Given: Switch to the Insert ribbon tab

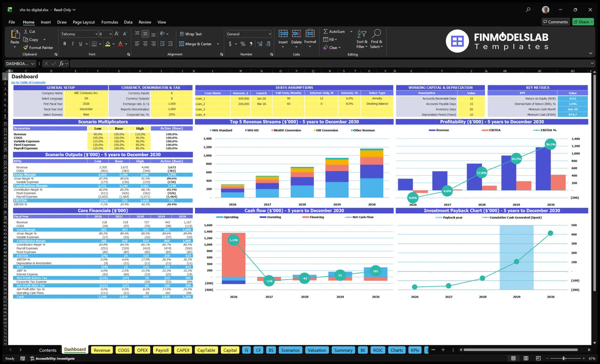Looking at the screenshot, I should pyautogui.click(x=45, y=22).
